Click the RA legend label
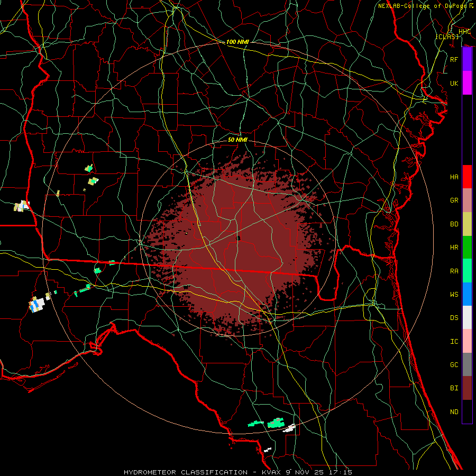 click(454, 271)
